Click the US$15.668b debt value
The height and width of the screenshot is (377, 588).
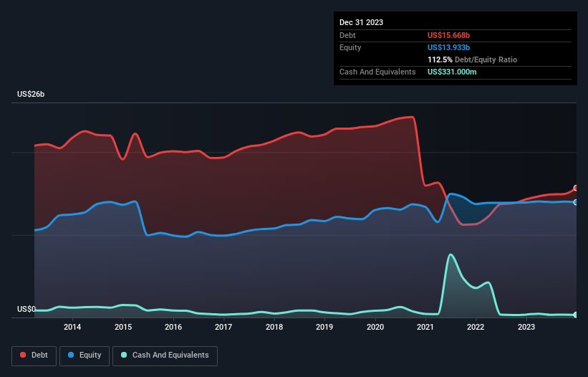[x=448, y=35]
